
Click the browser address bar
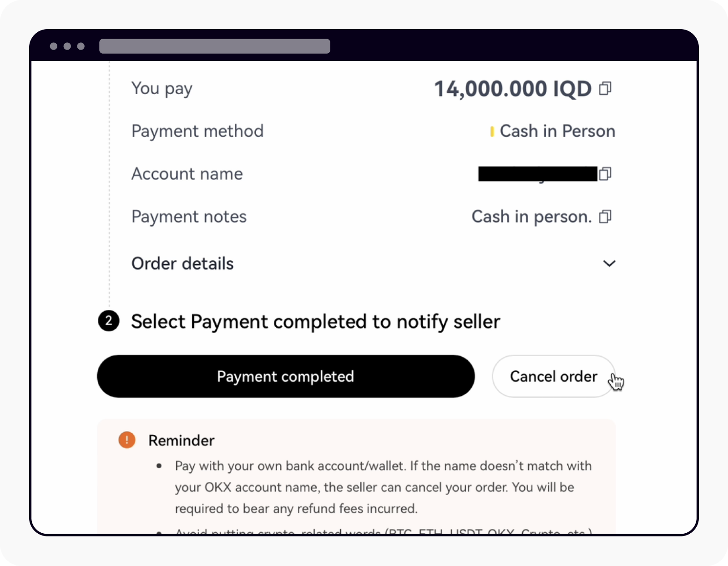pyautogui.click(x=214, y=46)
